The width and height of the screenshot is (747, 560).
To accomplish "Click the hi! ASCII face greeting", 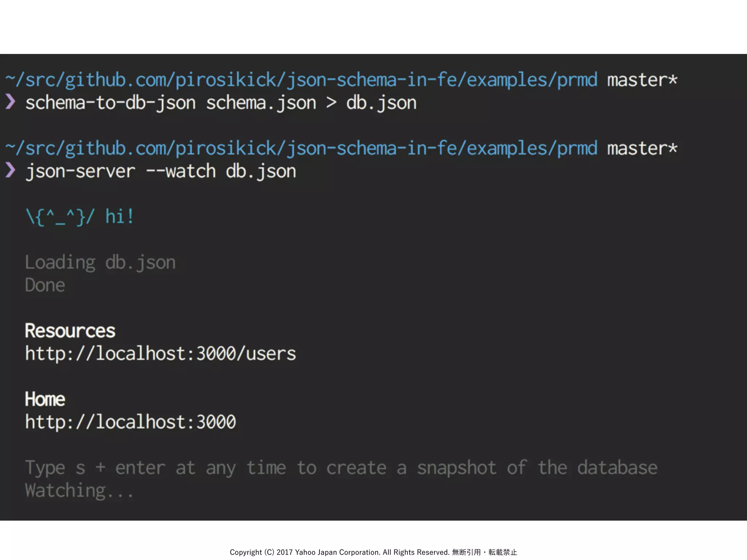I will [x=80, y=217].
